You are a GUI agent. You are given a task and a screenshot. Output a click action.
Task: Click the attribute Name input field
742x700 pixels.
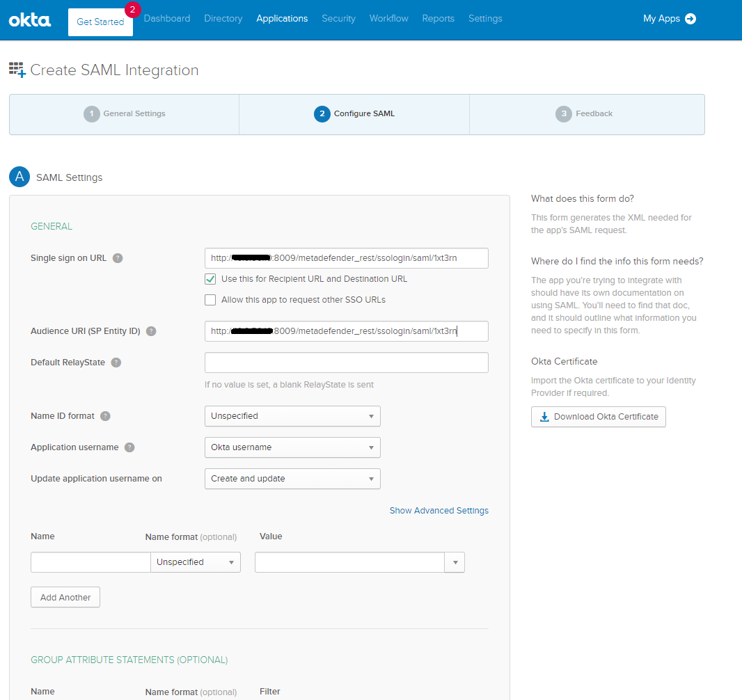(x=90, y=562)
